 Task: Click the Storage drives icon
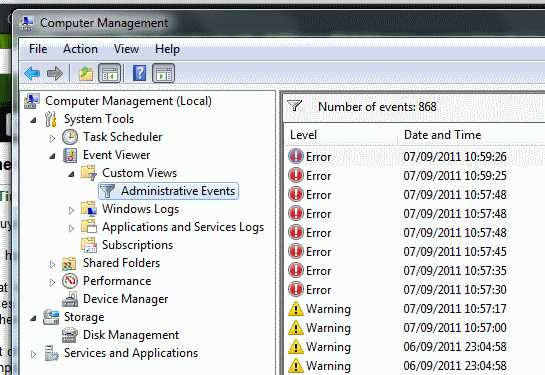click(x=51, y=317)
